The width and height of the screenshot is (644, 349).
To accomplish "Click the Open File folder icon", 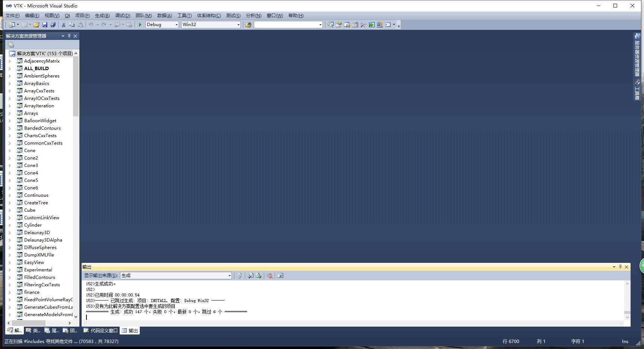I will (x=36, y=25).
